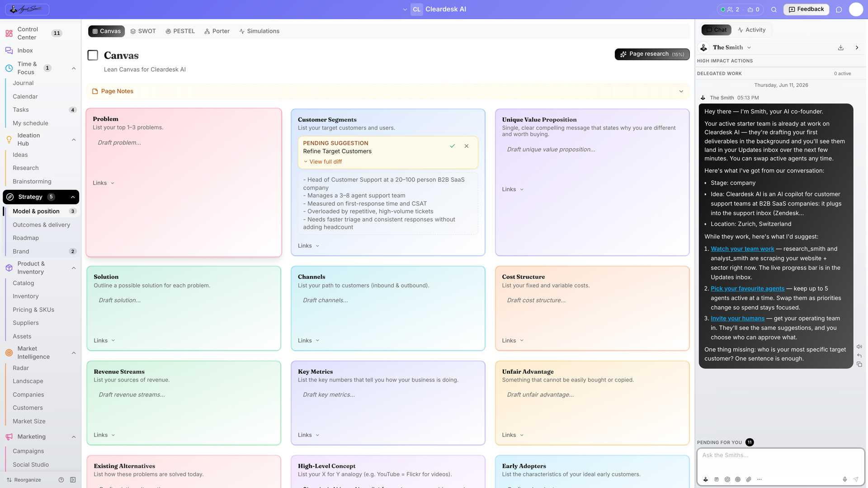Click the Smith agent icon in chat toolbar
The image size is (868, 488).
tap(706, 479)
